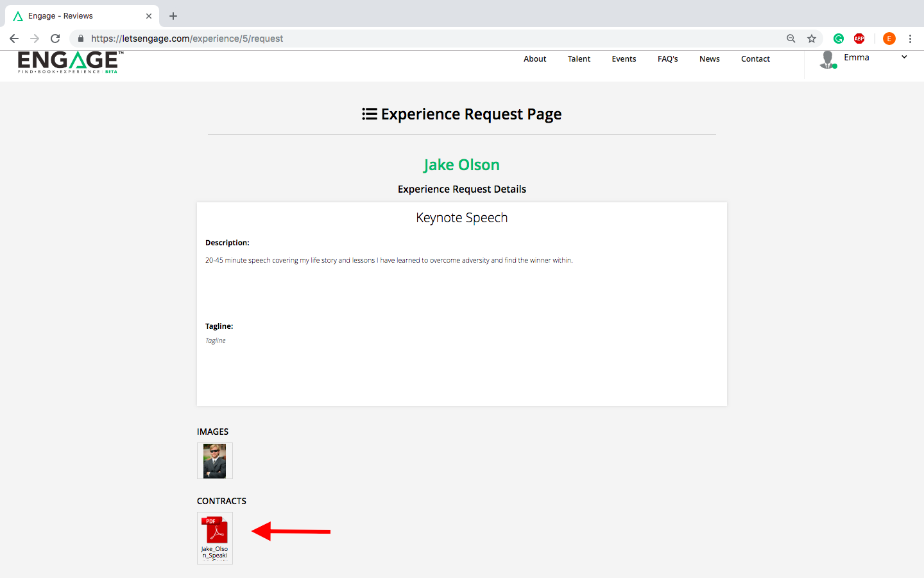Open the Chrome three-dot menu
Screen dimensions: 924x578
[x=910, y=39]
